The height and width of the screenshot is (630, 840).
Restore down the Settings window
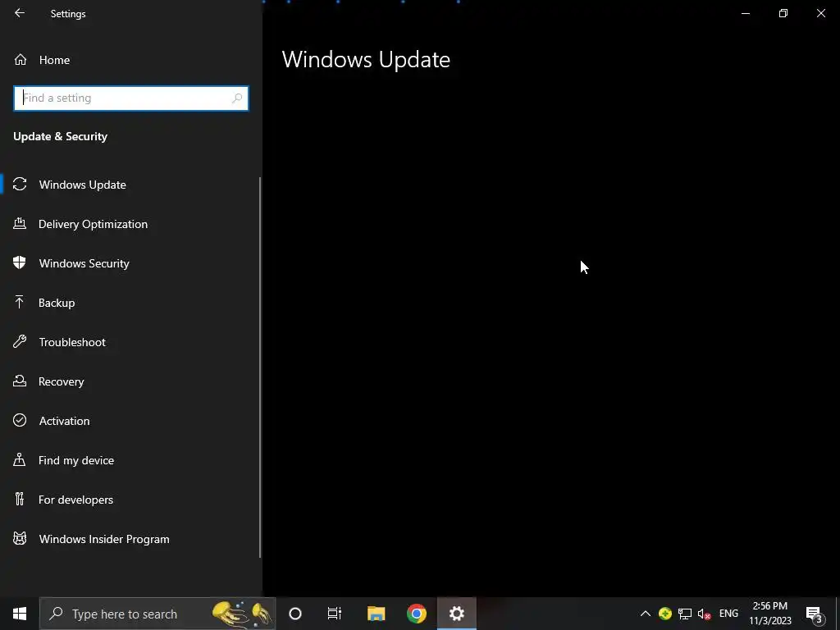coord(783,13)
